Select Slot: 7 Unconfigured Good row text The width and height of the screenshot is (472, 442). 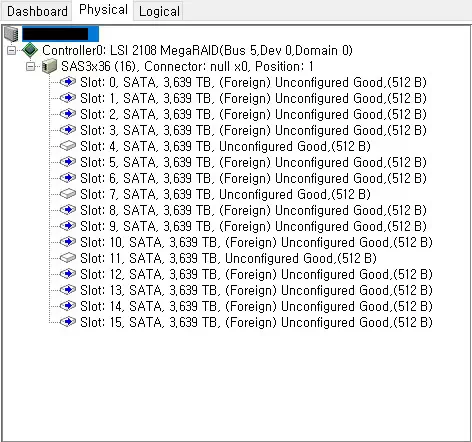pos(225,194)
